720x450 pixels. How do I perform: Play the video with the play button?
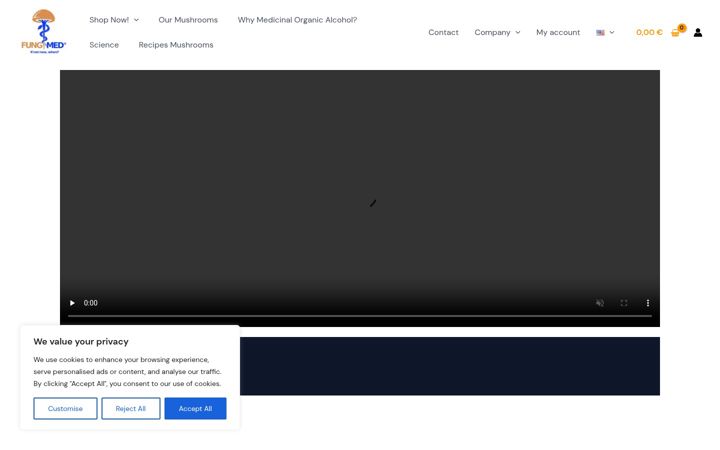click(x=72, y=303)
